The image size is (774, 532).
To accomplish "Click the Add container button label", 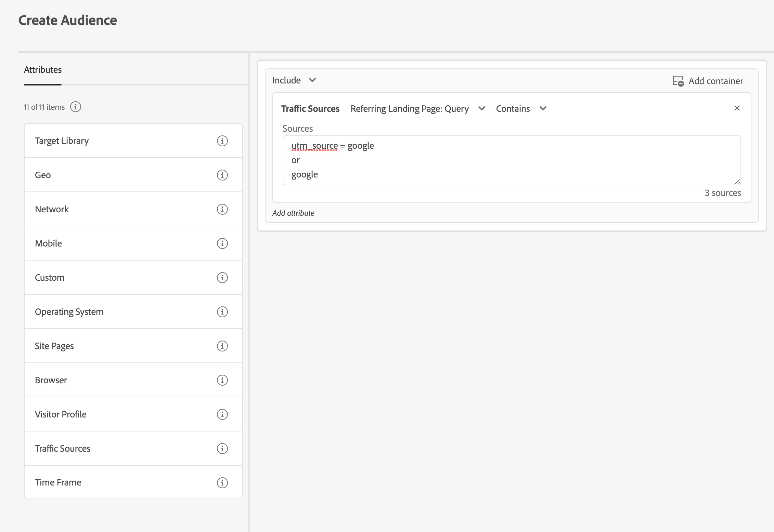I will point(715,81).
